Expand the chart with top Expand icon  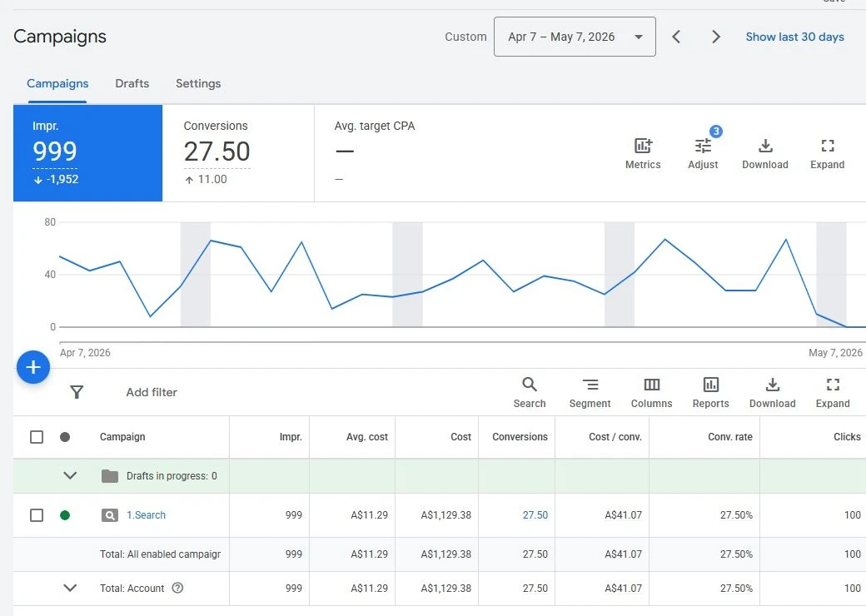(827, 153)
